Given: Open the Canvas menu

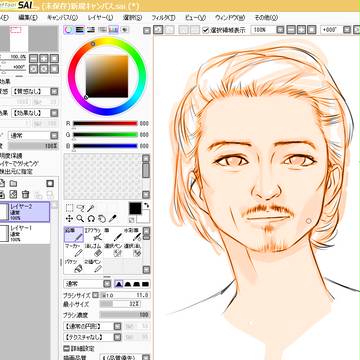Looking at the screenshot, I should [62, 18].
